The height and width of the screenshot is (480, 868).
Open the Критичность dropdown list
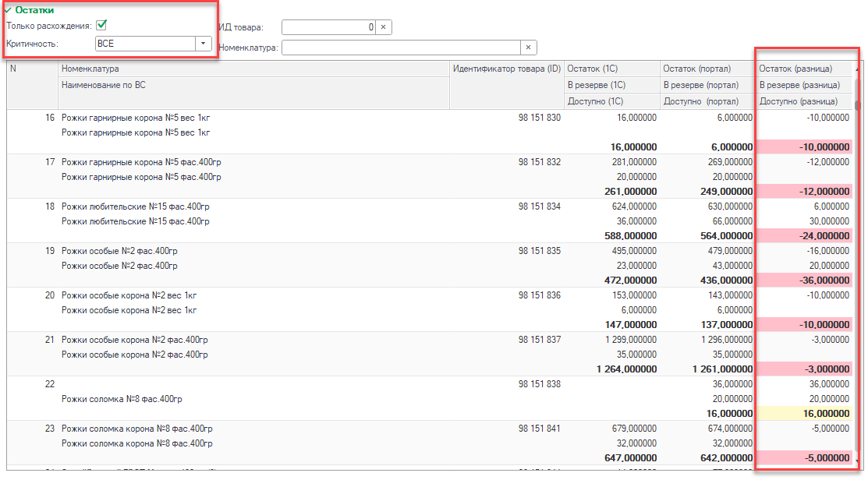pyautogui.click(x=204, y=44)
